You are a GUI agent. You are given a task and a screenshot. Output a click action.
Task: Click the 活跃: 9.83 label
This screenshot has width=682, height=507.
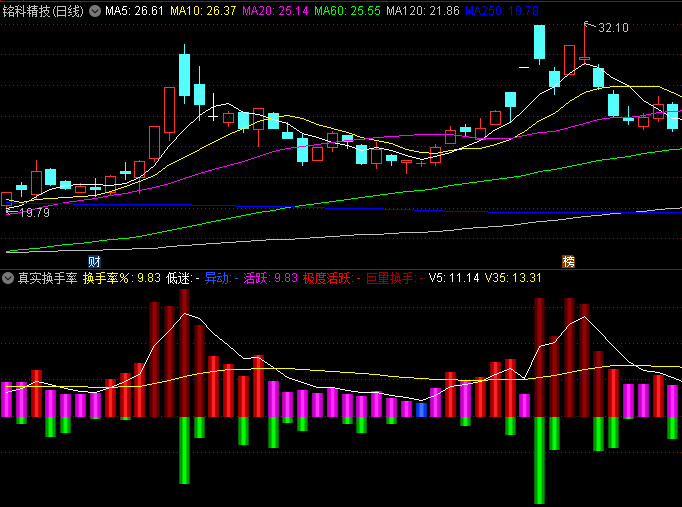[x=271, y=278]
